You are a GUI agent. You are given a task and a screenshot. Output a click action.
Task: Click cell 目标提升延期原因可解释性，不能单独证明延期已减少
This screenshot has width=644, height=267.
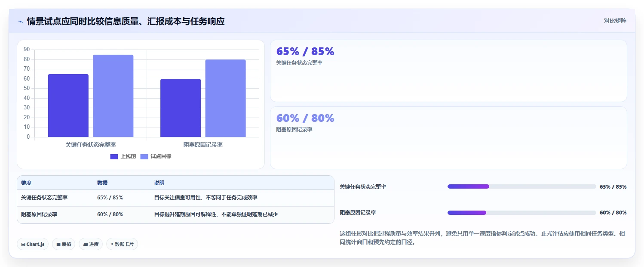click(216, 214)
